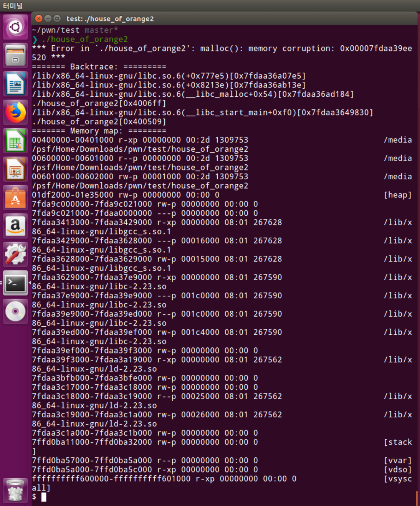The image size is (420, 506).
Task: Click the 'libc.so.6(+0x8213e)' backtrace line
Action: (x=169, y=85)
